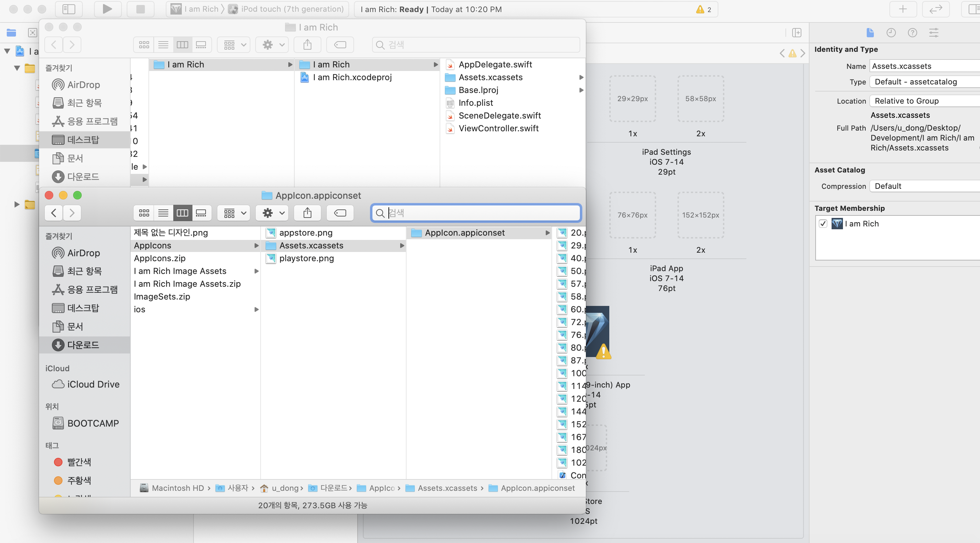Click the yellow warning triangle in status bar
The height and width of the screenshot is (543, 980).
700,9
